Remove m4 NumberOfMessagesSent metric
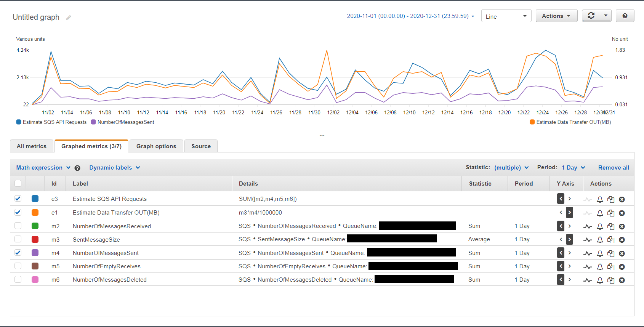 [622, 253]
